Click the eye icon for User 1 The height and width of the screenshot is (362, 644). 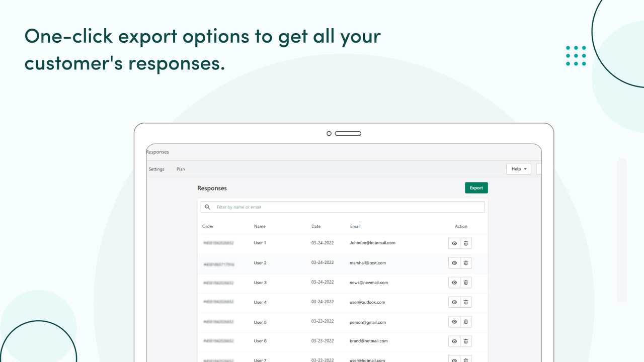(x=454, y=243)
